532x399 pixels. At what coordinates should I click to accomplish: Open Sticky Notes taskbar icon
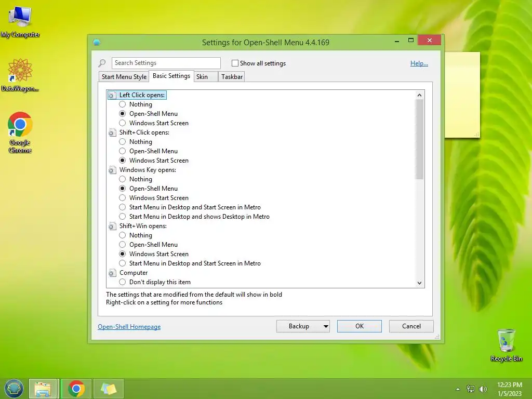pyautogui.click(x=109, y=389)
